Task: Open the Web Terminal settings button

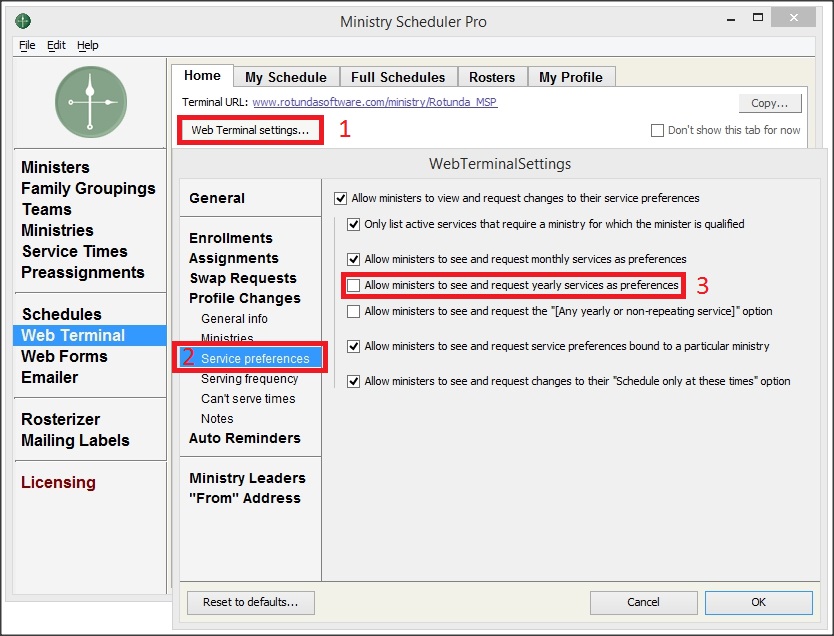Action: click(x=250, y=130)
